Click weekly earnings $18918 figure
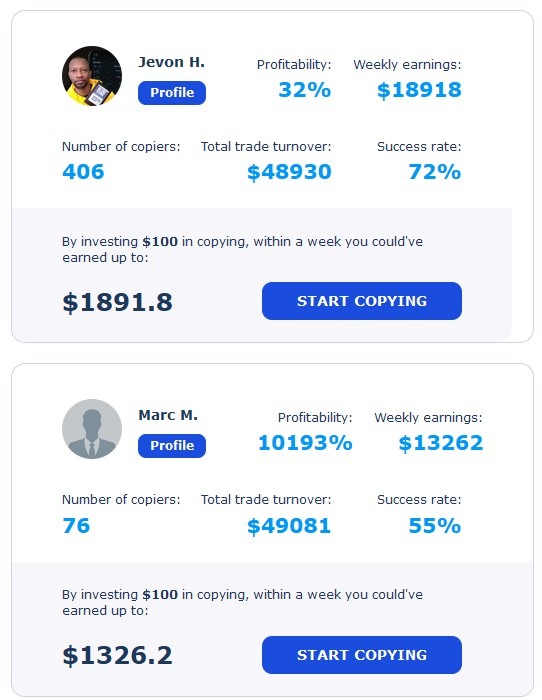 (419, 90)
